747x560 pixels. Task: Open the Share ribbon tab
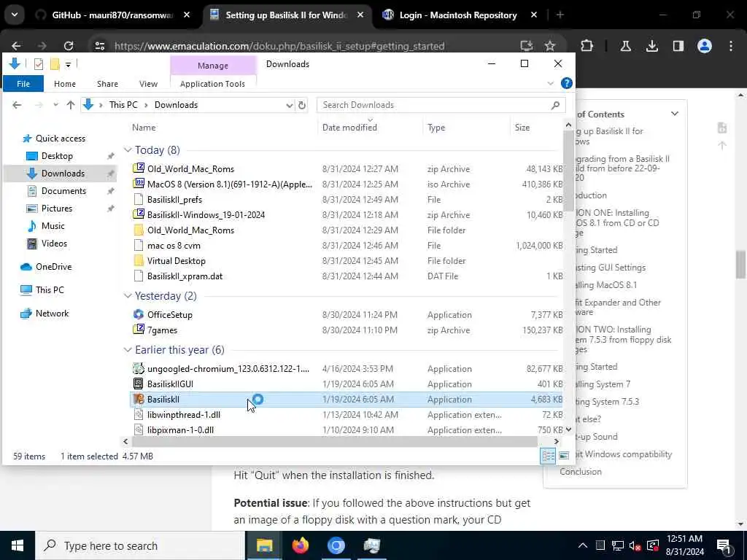107,83
